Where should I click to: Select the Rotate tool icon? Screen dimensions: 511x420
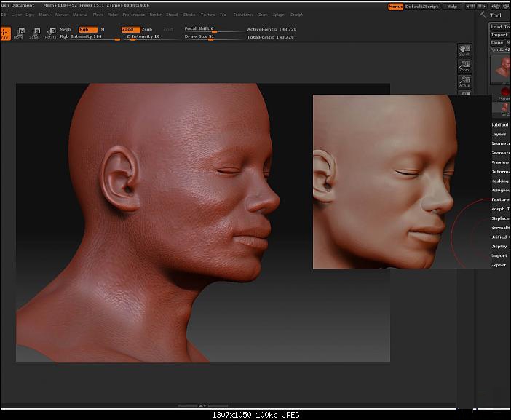coord(51,33)
